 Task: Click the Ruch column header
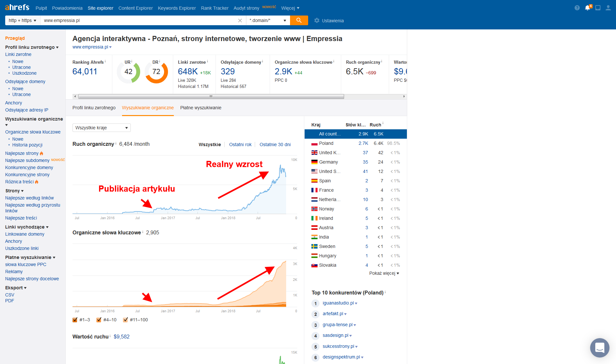coord(375,125)
